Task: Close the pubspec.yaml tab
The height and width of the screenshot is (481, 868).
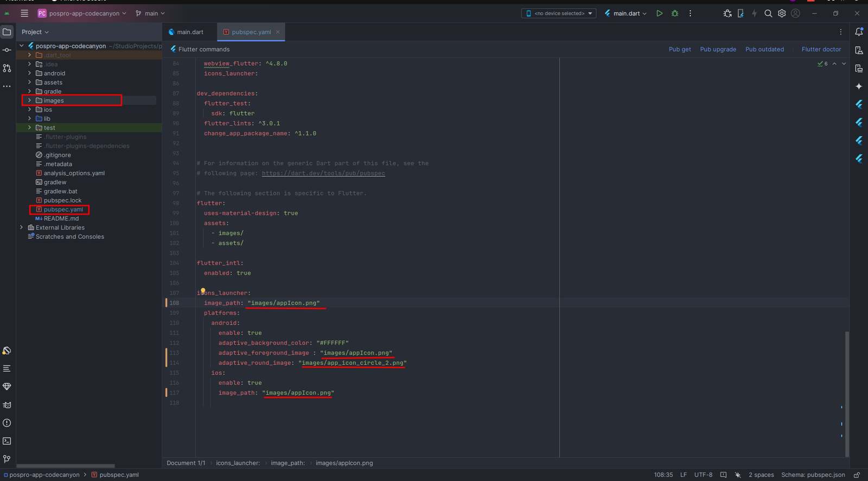Action: (278, 32)
